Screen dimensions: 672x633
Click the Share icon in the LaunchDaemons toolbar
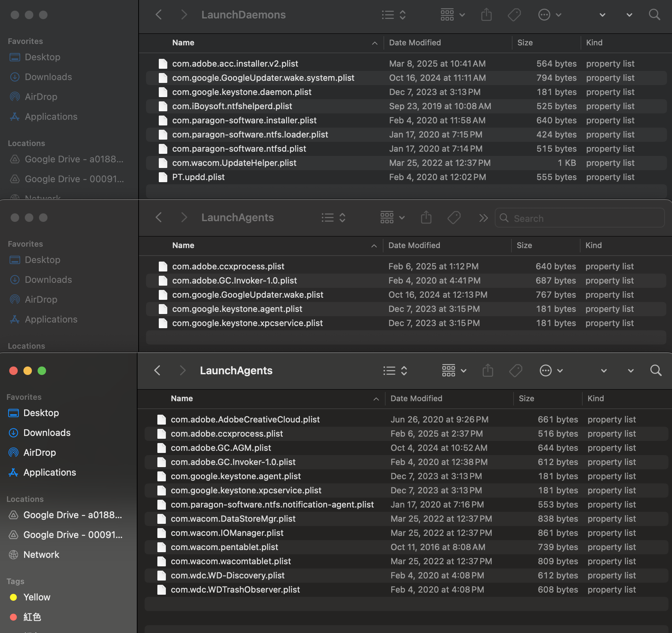(486, 15)
